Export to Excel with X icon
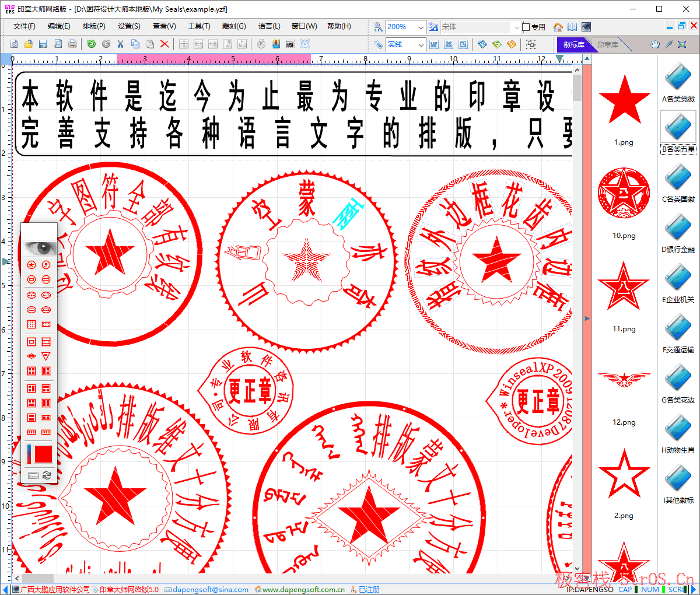The height and width of the screenshot is (595, 700). (x=449, y=44)
